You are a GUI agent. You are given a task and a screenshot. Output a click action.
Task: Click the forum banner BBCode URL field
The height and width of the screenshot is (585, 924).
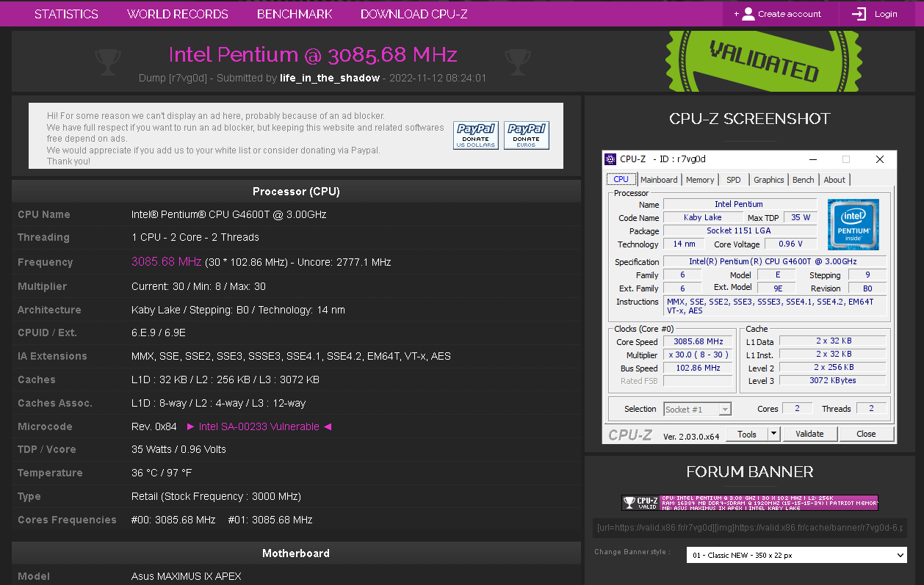pyautogui.click(x=750, y=528)
